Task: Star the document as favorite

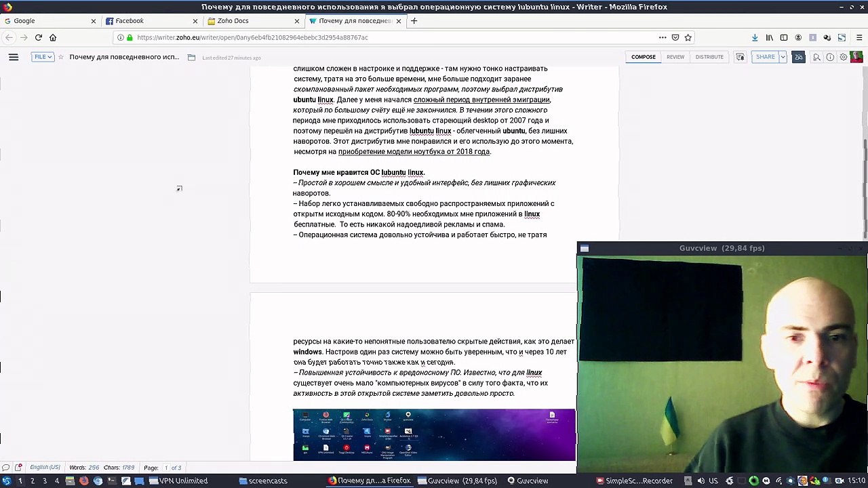Action: pyautogui.click(x=61, y=57)
